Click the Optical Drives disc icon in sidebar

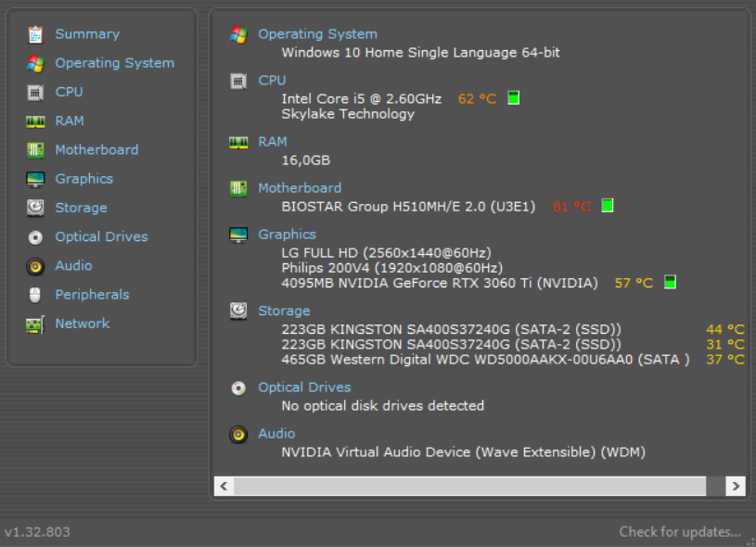(35, 237)
